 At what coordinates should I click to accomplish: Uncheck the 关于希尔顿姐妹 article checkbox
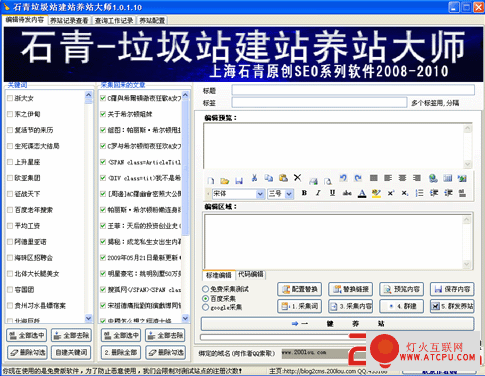tap(103, 114)
